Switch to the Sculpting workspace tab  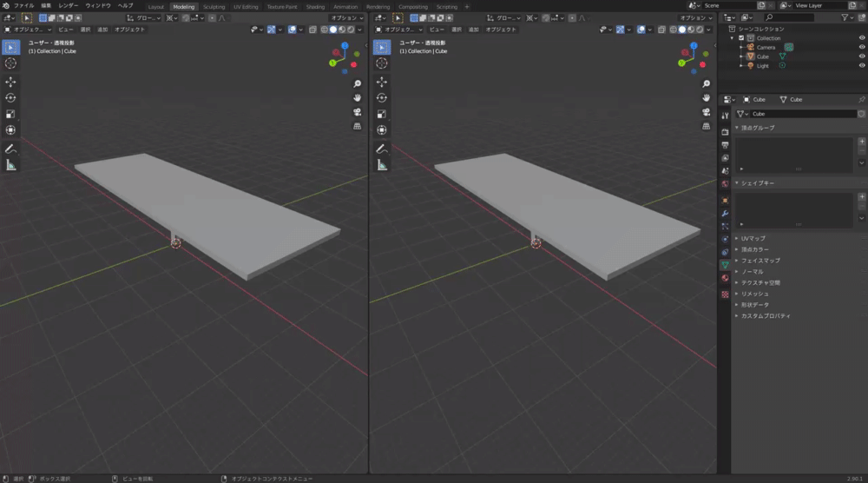coord(214,6)
